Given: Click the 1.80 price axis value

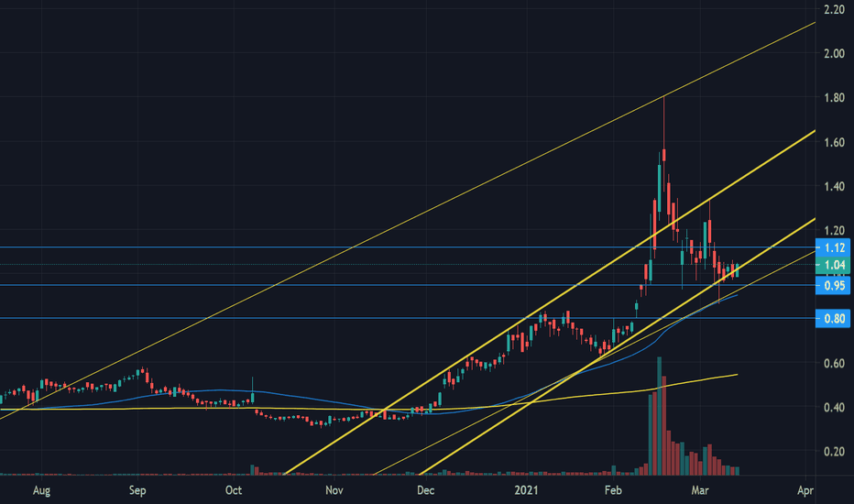Looking at the screenshot, I should (835, 98).
